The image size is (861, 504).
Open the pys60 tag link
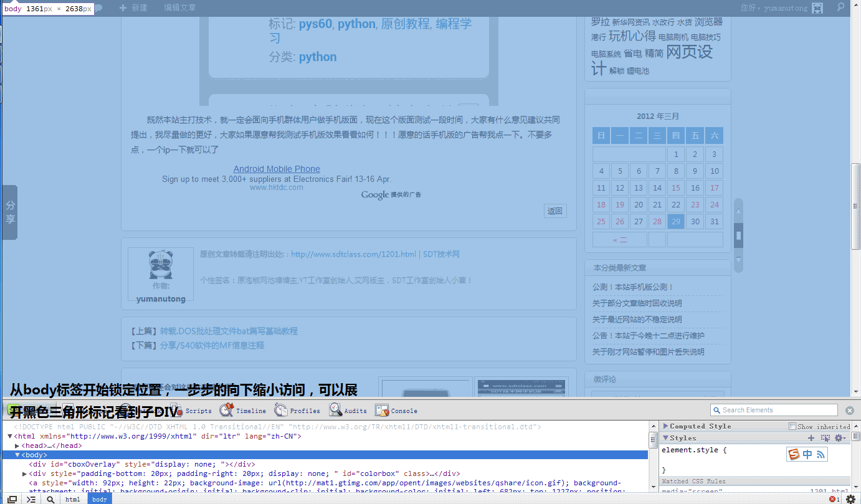(315, 24)
